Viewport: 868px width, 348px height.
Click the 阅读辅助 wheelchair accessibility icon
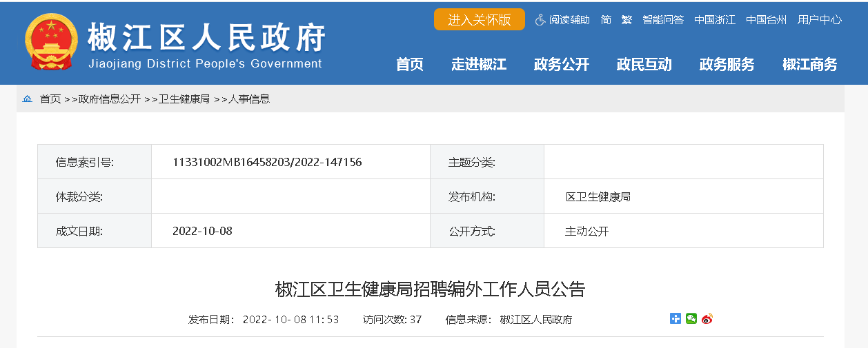540,20
